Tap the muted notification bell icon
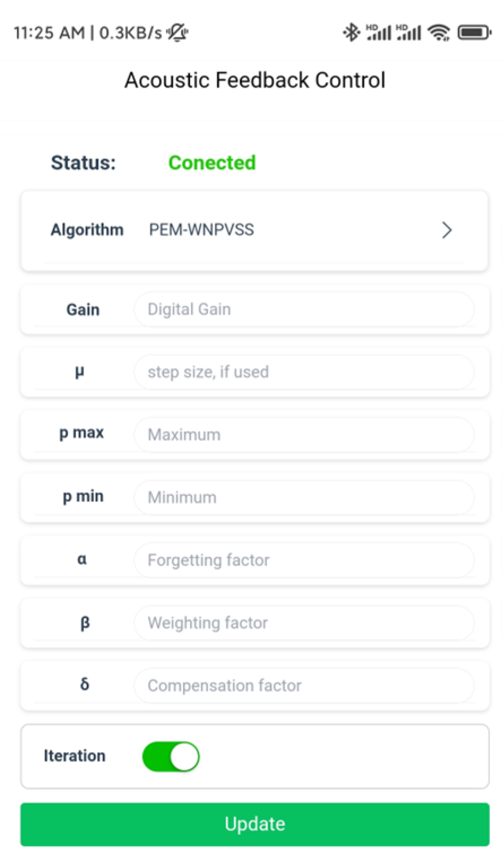The image size is (504, 860). [177, 33]
